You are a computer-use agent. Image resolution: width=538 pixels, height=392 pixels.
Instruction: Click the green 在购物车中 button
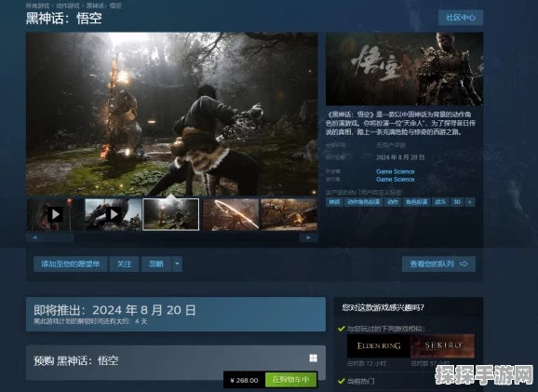click(x=291, y=380)
